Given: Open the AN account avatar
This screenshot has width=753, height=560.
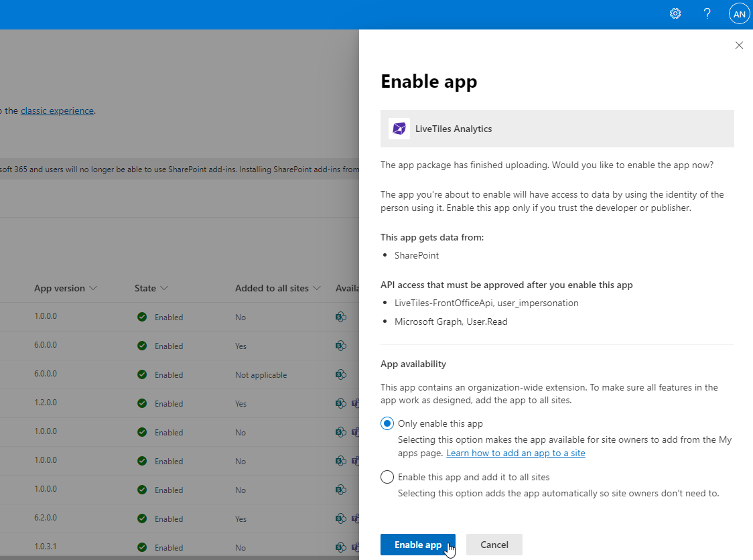Looking at the screenshot, I should [739, 13].
